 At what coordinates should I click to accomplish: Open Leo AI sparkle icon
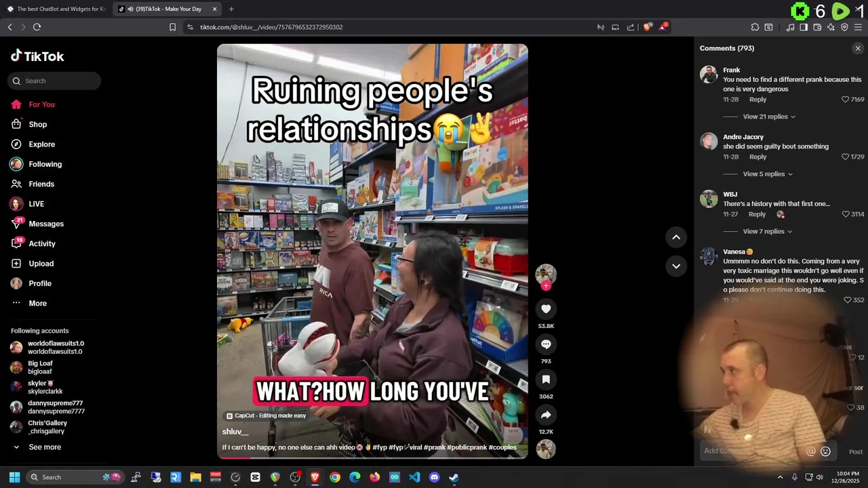pyautogui.click(x=831, y=27)
